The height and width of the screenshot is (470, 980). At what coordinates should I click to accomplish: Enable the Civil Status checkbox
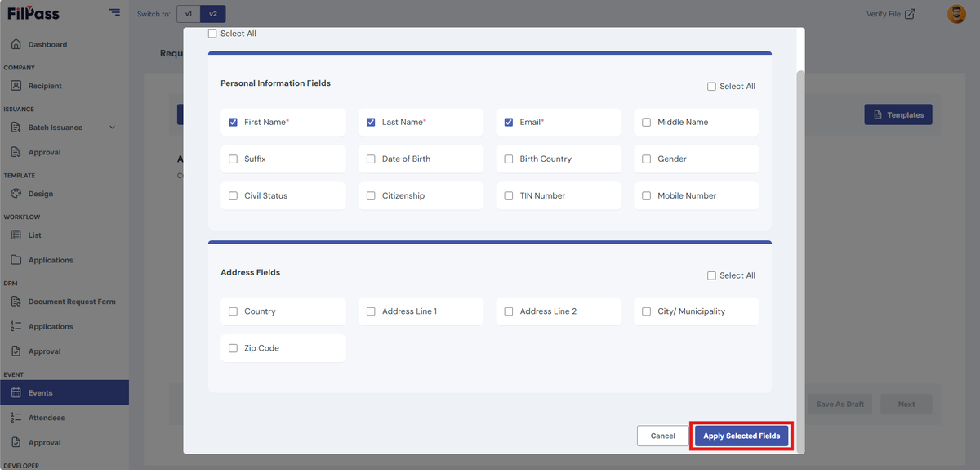point(234,195)
